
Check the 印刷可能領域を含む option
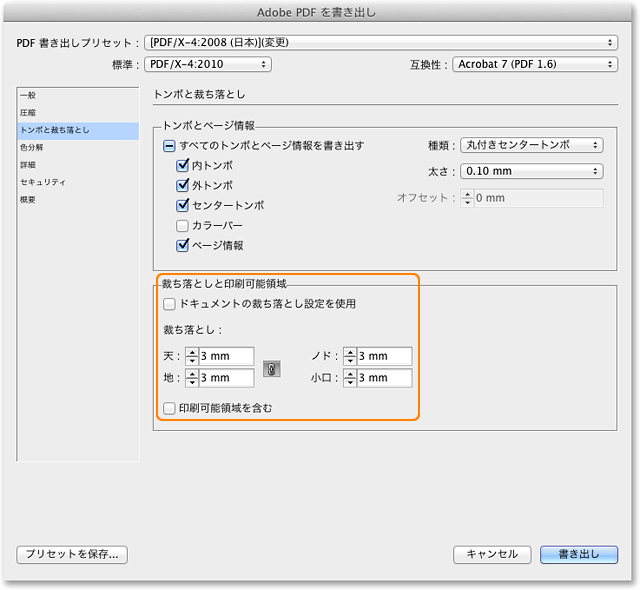169,408
